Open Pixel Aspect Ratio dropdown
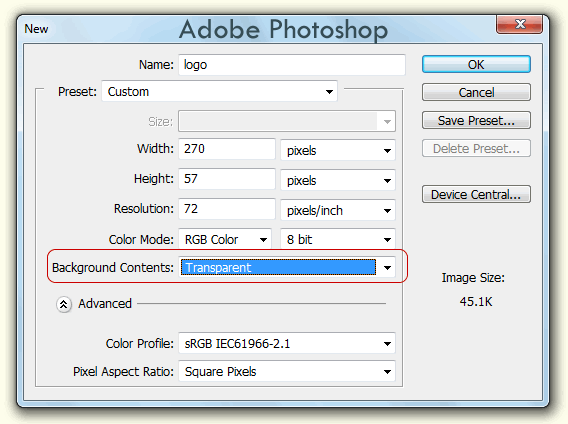Screen dimensions: 568x424 (x=287, y=371)
